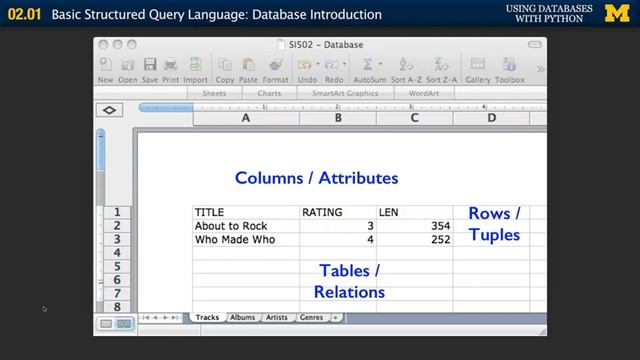Switch to Page Layout view button
640x360 pixels.
(124, 324)
